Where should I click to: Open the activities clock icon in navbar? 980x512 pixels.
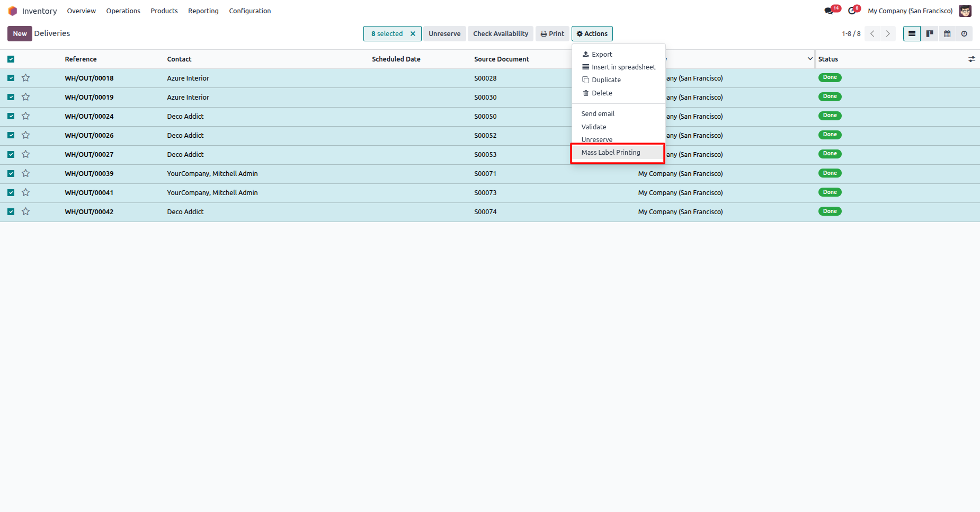coord(852,11)
